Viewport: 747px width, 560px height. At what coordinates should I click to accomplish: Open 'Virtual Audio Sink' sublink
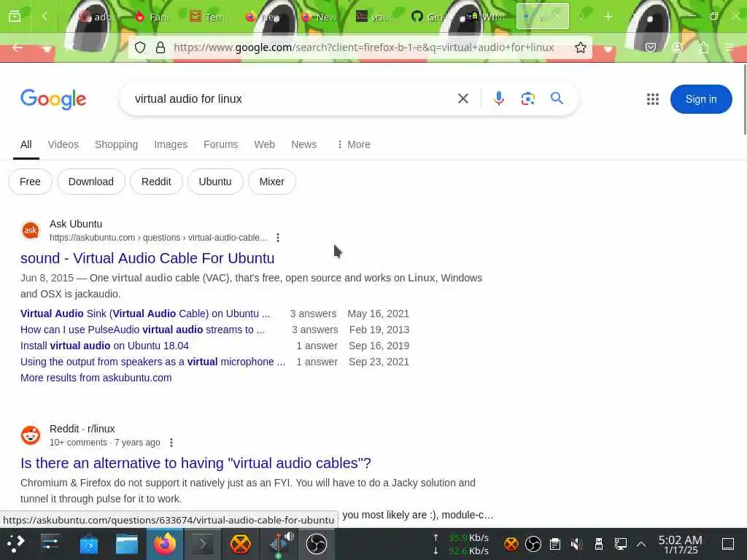pyautogui.click(x=145, y=314)
